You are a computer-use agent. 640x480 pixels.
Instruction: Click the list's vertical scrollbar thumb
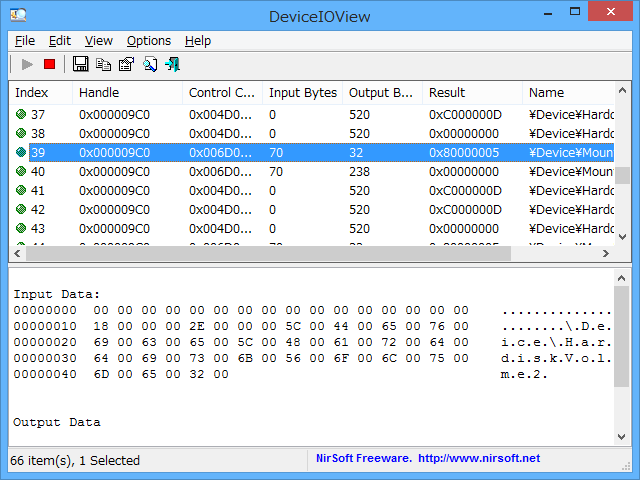pos(622,175)
